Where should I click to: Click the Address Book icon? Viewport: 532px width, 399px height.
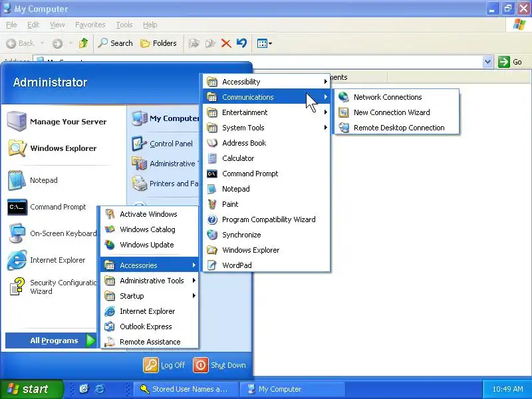tap(212, 143)
